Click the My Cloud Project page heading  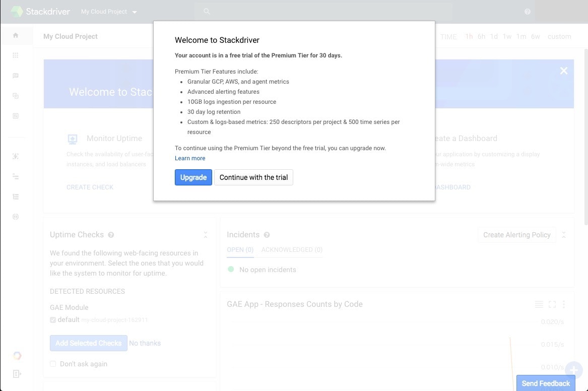(71, 36)
